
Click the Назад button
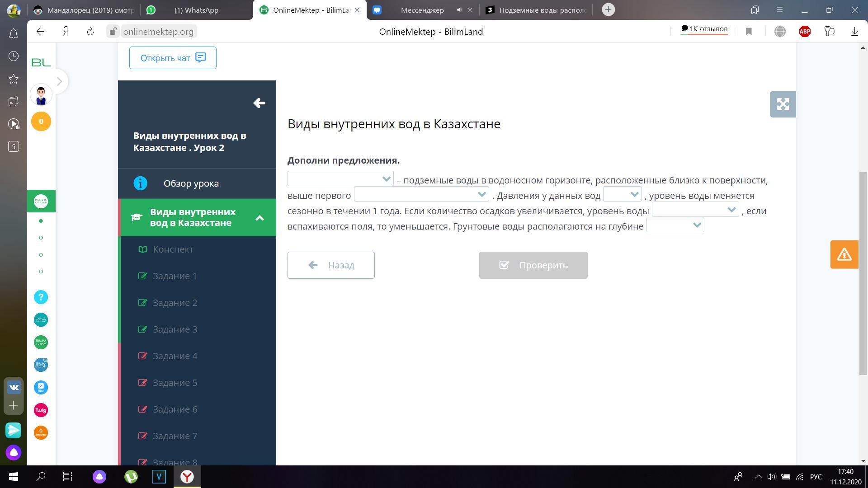(x=331, y=265)
